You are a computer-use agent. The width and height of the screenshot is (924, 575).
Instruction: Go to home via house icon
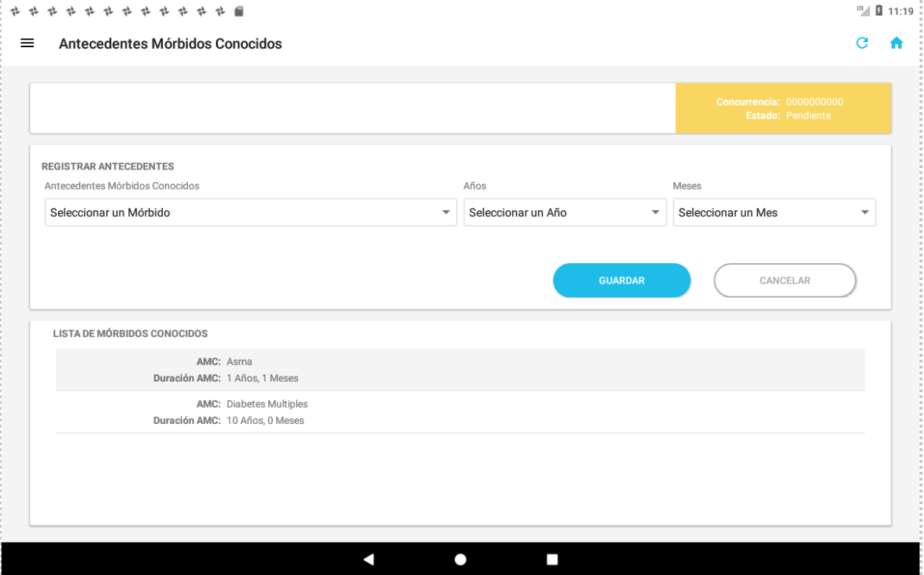coord(896,43)
